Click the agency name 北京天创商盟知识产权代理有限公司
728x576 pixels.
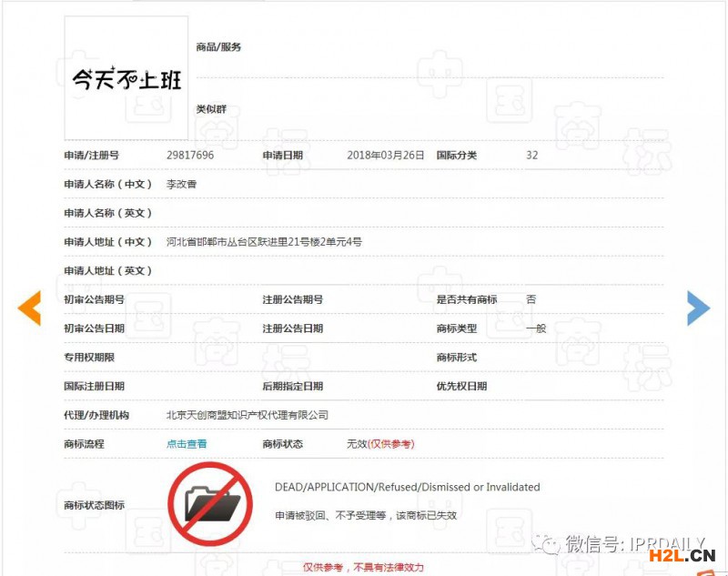click(x=247, y=415)
